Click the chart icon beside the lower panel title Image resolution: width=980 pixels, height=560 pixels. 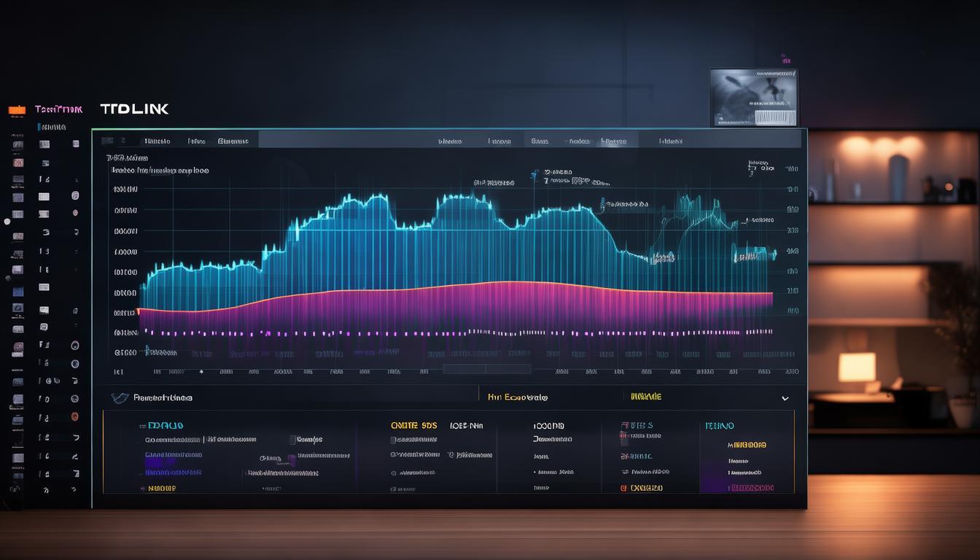[x=120, y=397]
